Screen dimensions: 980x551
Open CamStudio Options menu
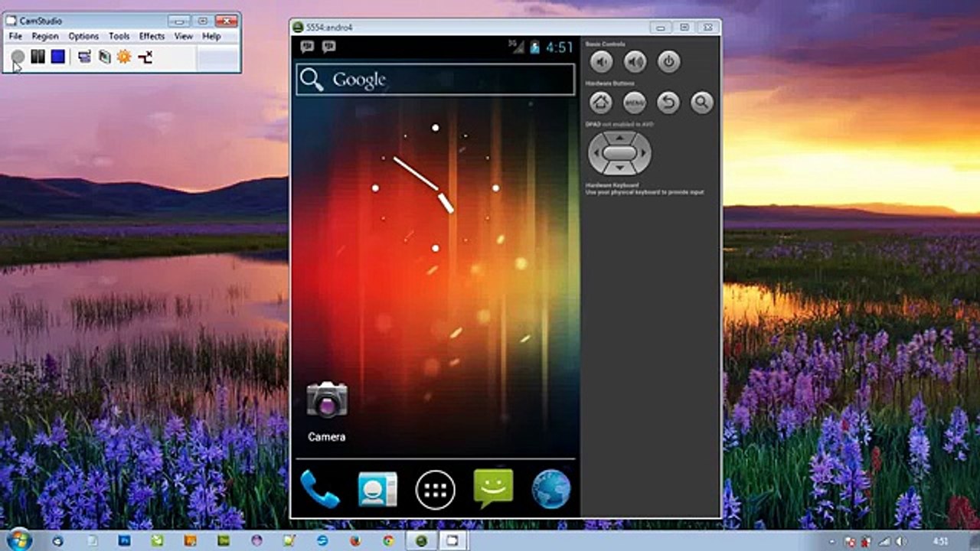(x=83, y=36)
